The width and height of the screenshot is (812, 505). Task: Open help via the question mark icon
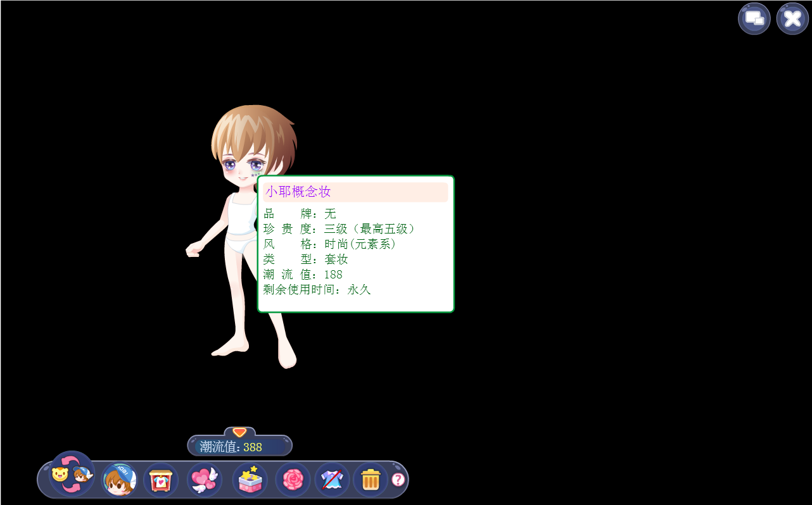(398, 480)
